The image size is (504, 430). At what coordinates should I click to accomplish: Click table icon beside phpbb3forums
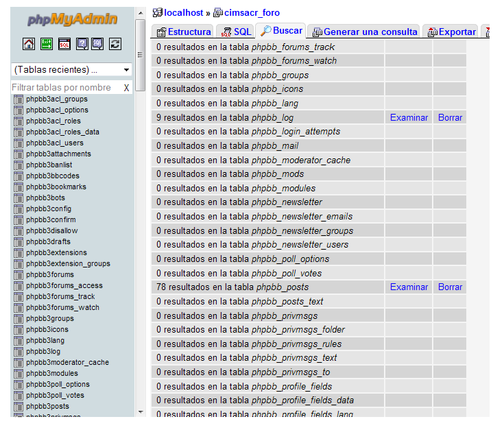tap(19, 275)
